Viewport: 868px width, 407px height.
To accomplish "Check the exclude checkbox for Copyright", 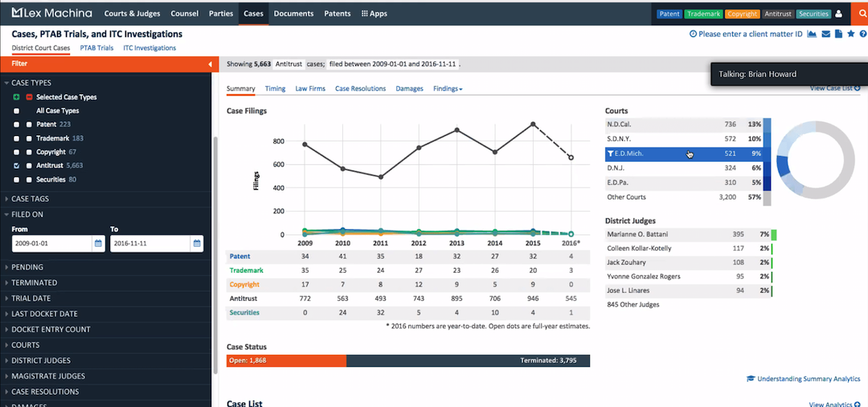I will click(29, 152).
